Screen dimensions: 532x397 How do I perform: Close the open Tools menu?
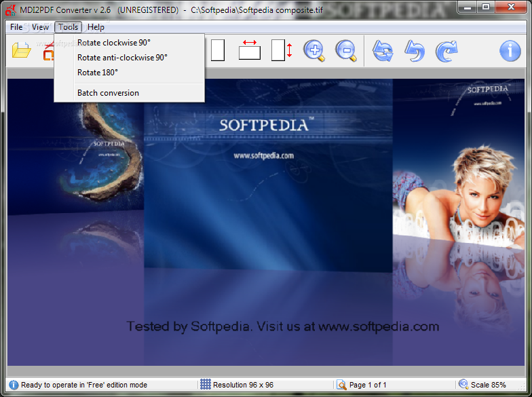pyautogui.click(x=68, y=27)
